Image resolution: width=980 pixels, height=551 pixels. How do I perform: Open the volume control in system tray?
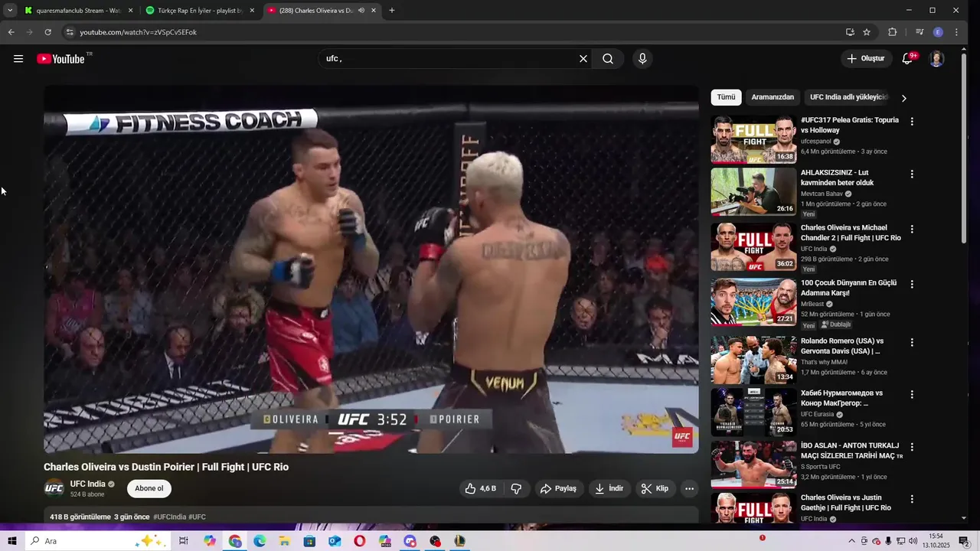coord(913,541)
